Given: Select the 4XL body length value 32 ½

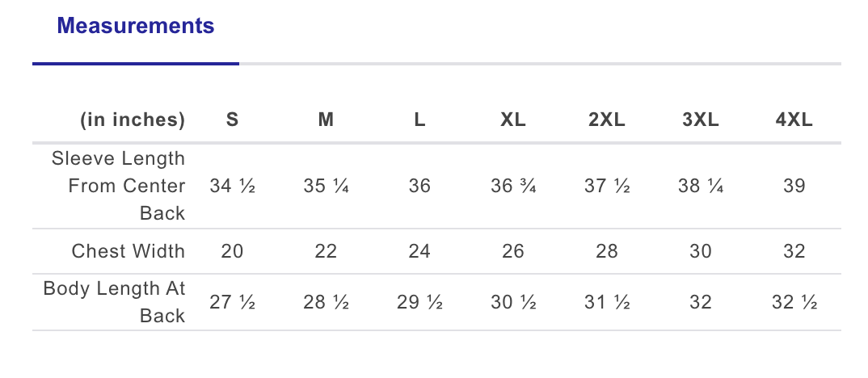Looking at the screenshot, I should click(794, 303).
